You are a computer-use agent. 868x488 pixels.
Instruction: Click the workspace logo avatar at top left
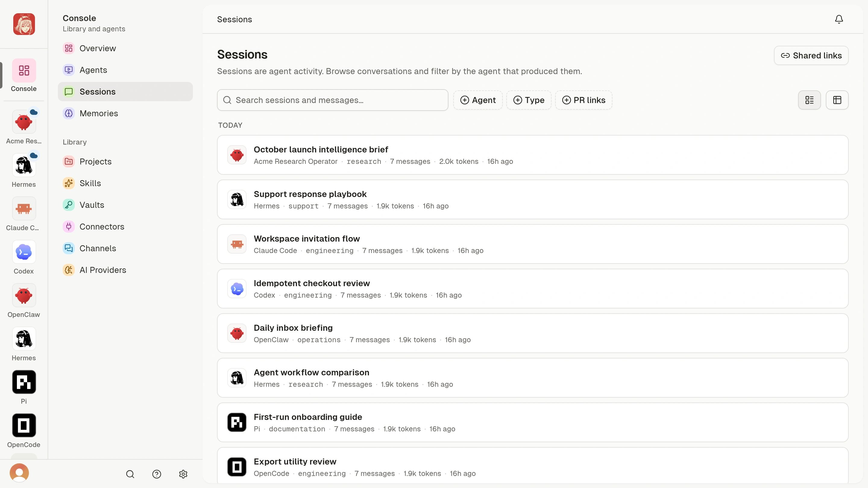[24, 24]
